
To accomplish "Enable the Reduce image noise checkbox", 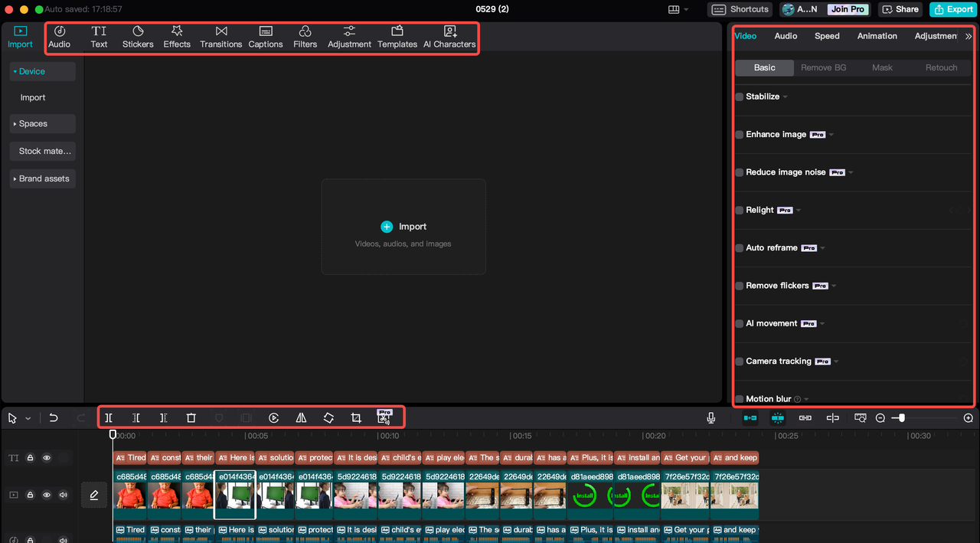I will (740, 172).
